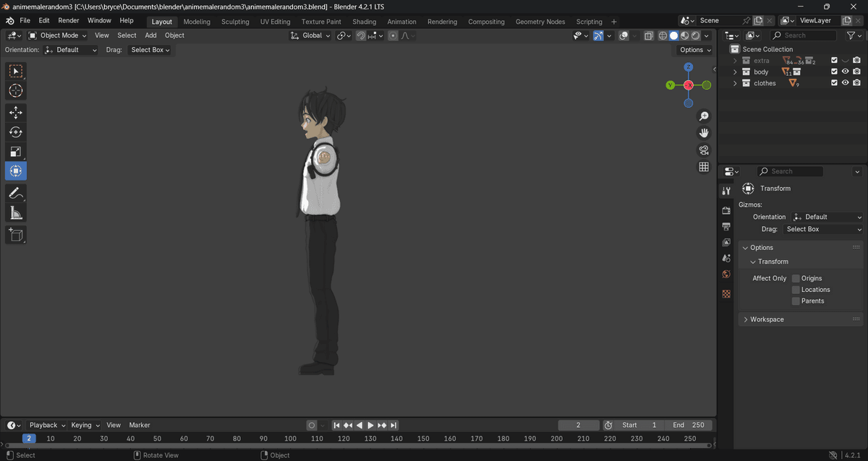Expand the clothes collection in outliner
The image size is (868, 461).
click(x=736, y=84)
